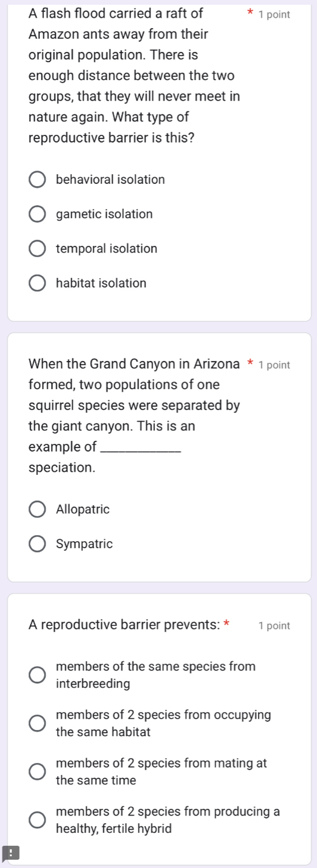Click the habitat isolation label text

(101, 283)
